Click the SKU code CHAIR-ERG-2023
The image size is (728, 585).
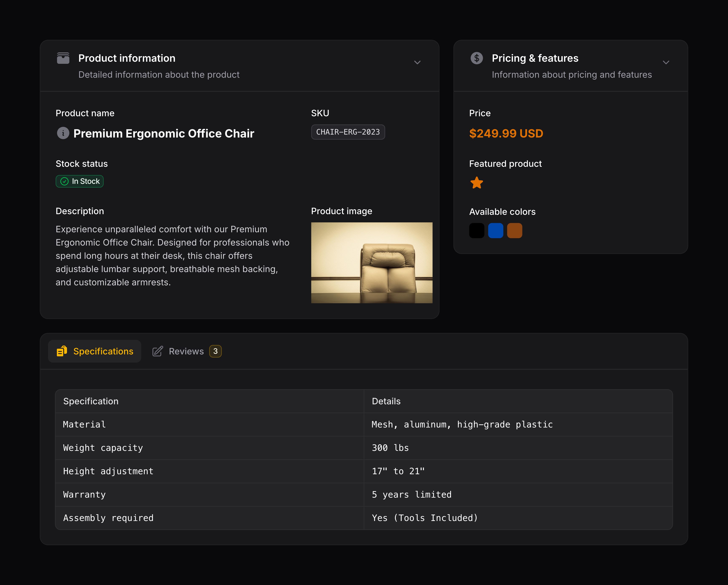pos(348,132)
